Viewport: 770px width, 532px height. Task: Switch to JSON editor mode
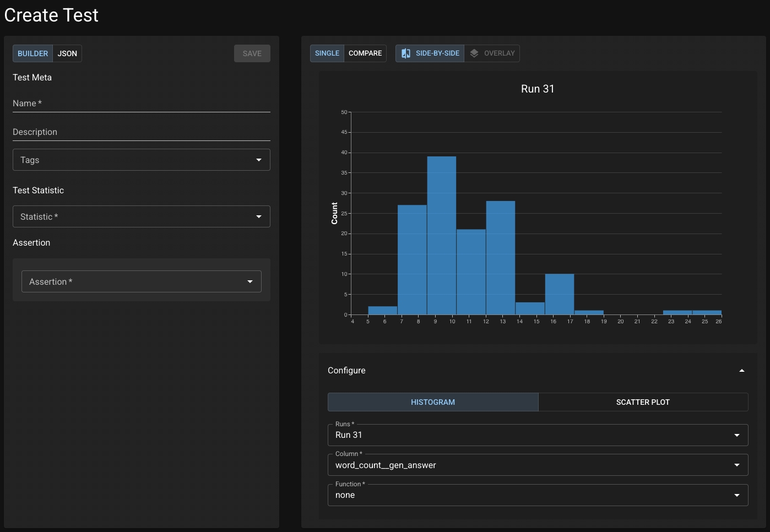[67, 53]
